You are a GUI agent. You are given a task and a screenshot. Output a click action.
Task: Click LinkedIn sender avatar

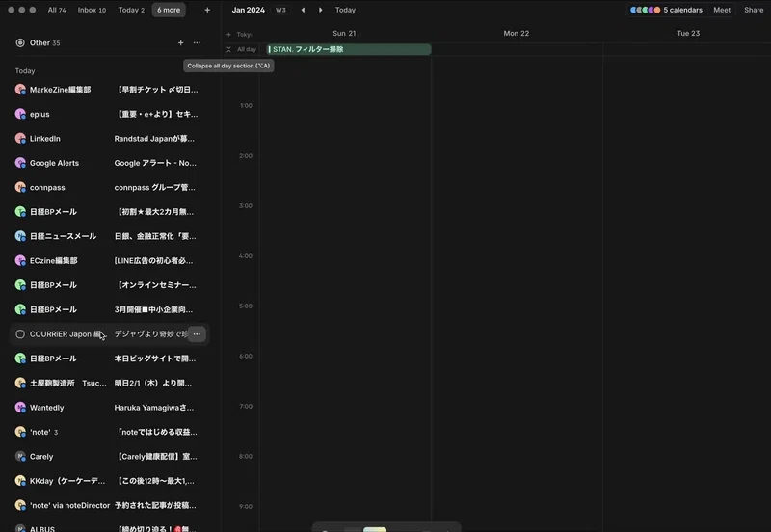click(20, 139)
